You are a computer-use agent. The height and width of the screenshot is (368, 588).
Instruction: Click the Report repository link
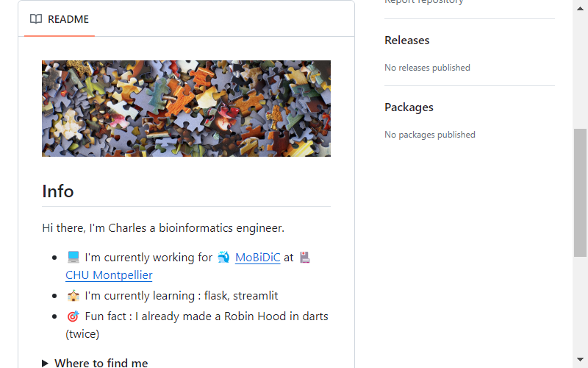click(x=424, y=2)
